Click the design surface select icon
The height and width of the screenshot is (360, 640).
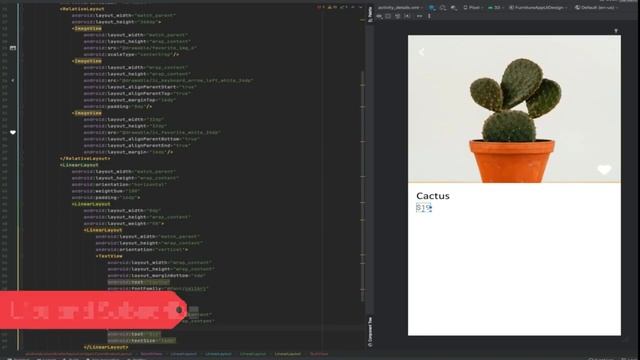(x=432, y=8)
